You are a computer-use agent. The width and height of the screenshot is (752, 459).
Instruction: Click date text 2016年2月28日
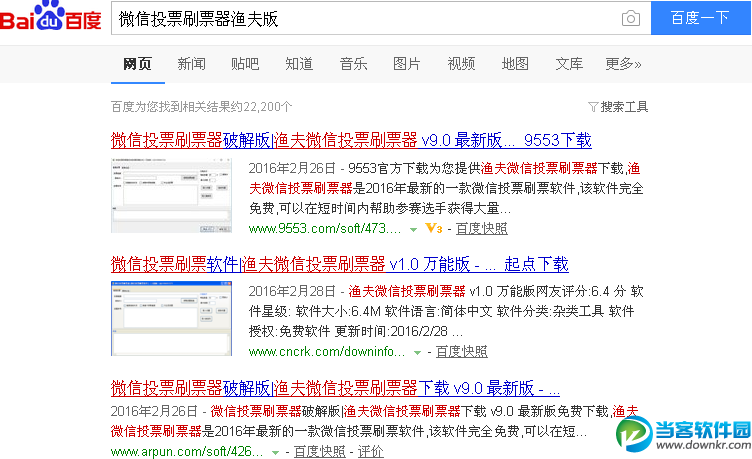click(292, 292)
